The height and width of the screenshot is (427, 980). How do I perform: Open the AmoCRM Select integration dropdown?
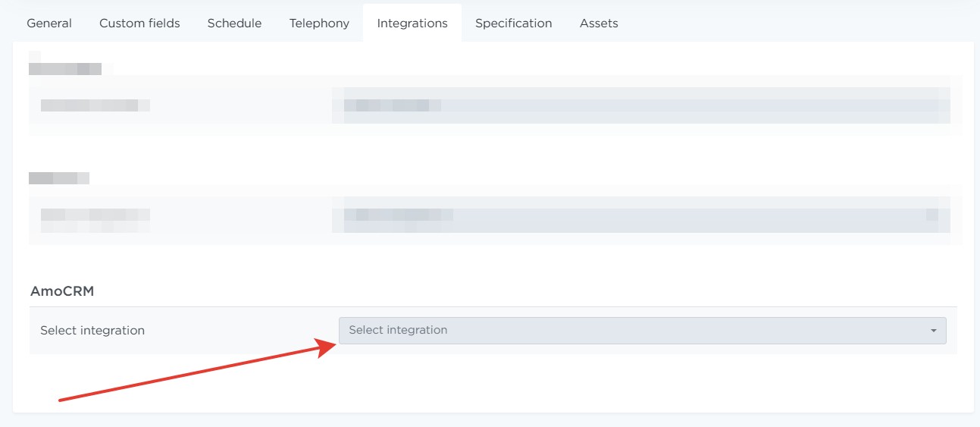[641, 331]
